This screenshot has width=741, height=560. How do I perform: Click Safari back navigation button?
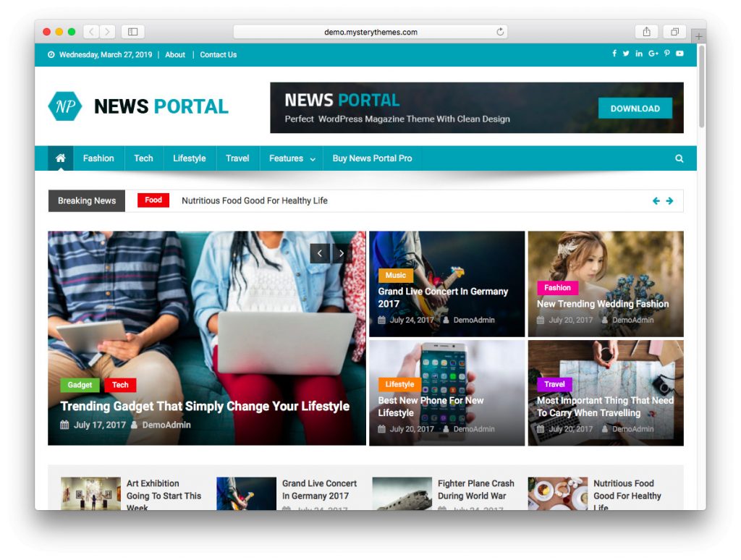pos(92,32)
